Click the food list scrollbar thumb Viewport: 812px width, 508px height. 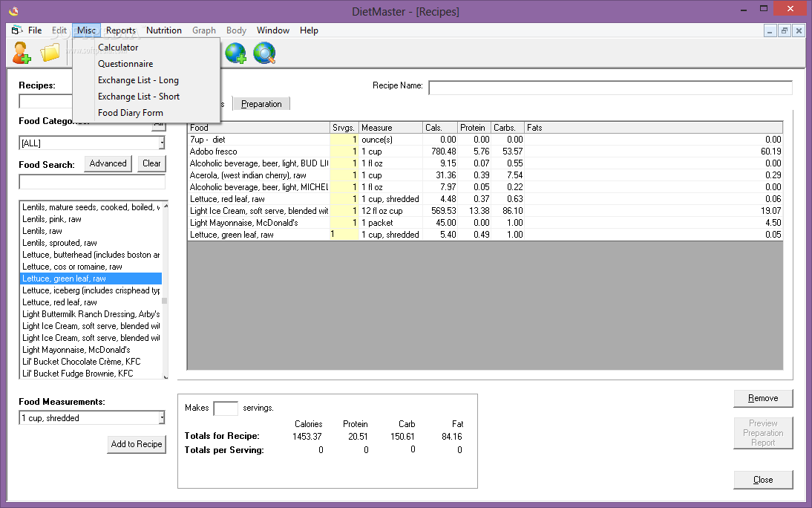point(165,301)
